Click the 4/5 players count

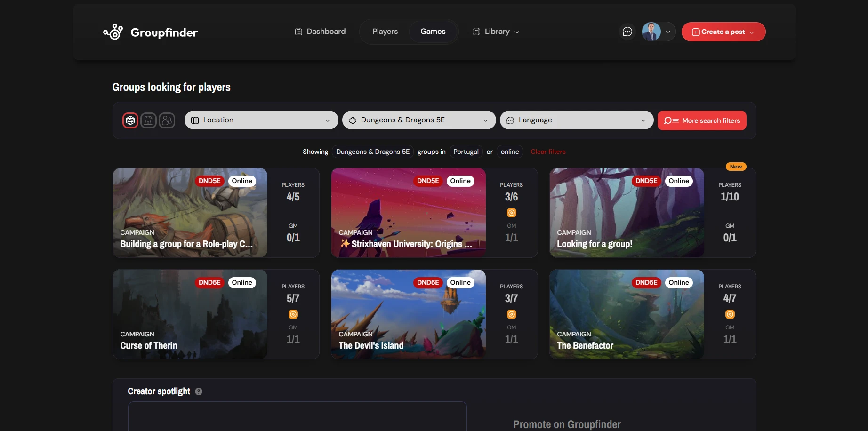pos(293,197)
